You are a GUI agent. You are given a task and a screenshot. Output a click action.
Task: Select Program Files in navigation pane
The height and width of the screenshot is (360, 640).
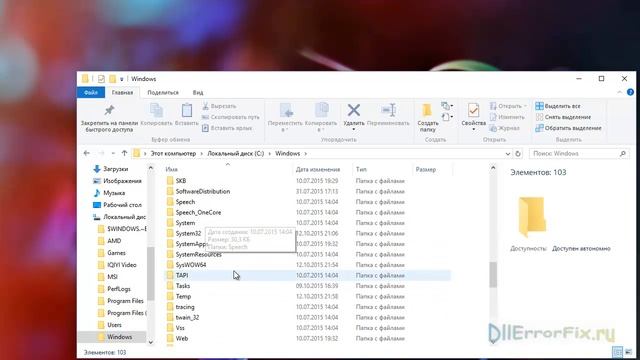[x=120, y=301]
